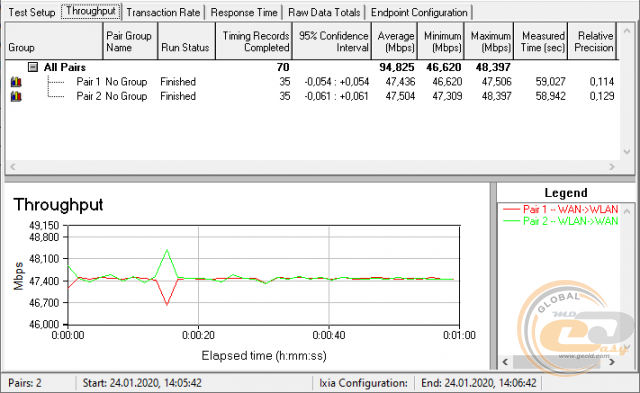640x393 pixels.
Task: Click the Relative Precision column header
Action: coord(592,41)
